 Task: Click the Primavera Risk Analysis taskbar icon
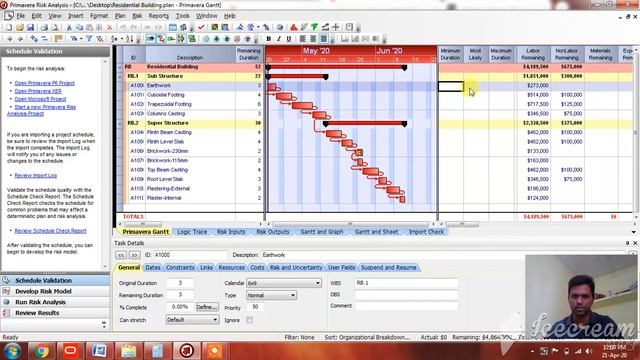pos(186,351)
